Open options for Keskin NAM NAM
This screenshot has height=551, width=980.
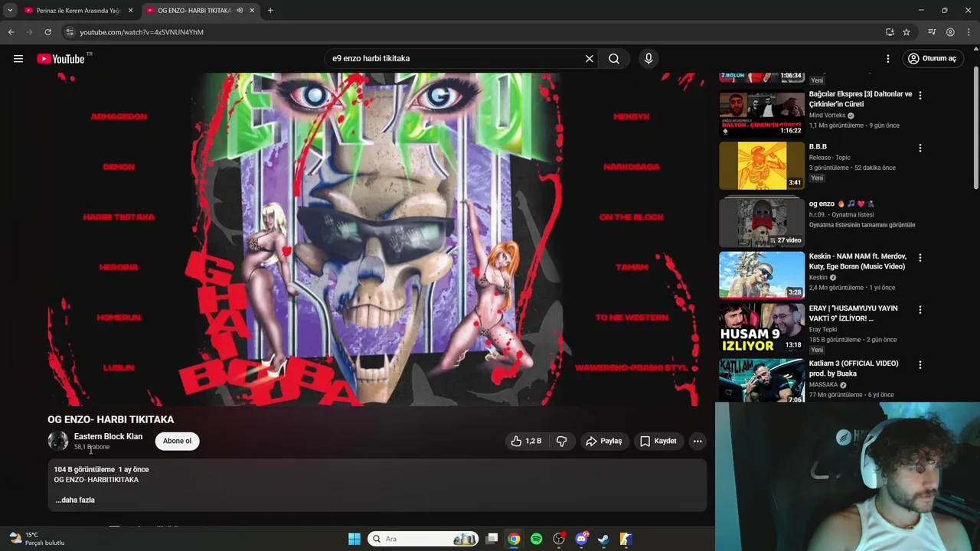click(920, 258)
